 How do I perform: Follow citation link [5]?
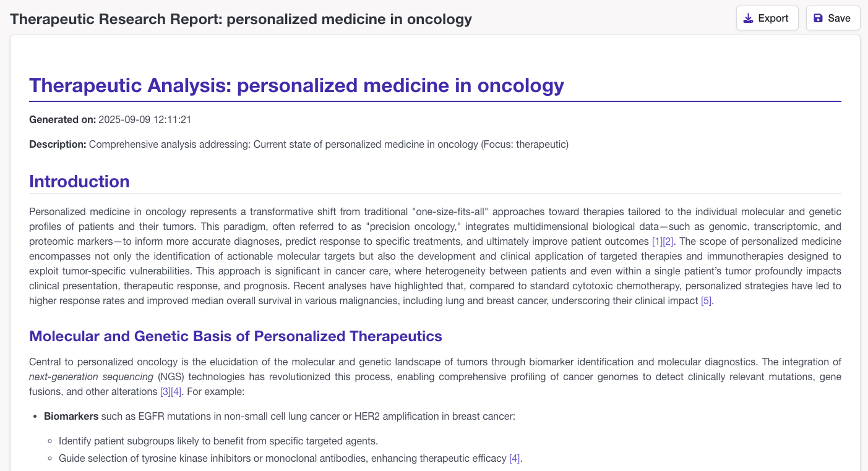tap(706, 301)
